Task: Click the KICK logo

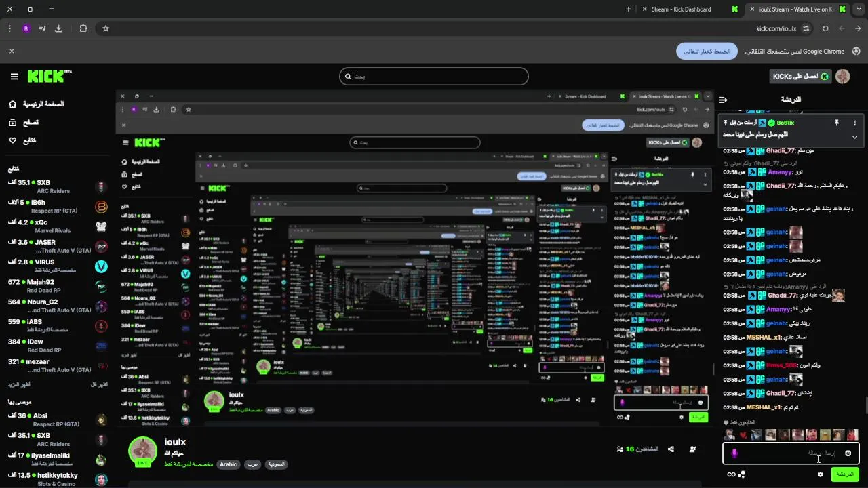Action: pyautogui.click(x=50, y=77)
